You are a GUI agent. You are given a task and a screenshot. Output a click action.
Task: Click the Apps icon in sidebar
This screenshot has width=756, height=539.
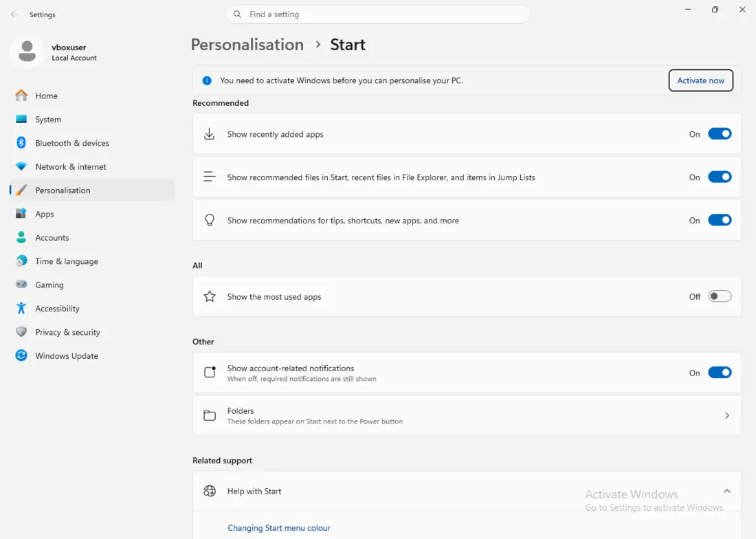tap(21, 214)
